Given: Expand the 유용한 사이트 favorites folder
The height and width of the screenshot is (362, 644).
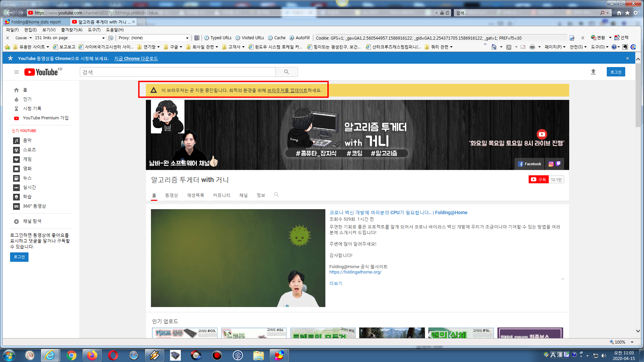Looking at the screenshot, I should coord(31,47).
